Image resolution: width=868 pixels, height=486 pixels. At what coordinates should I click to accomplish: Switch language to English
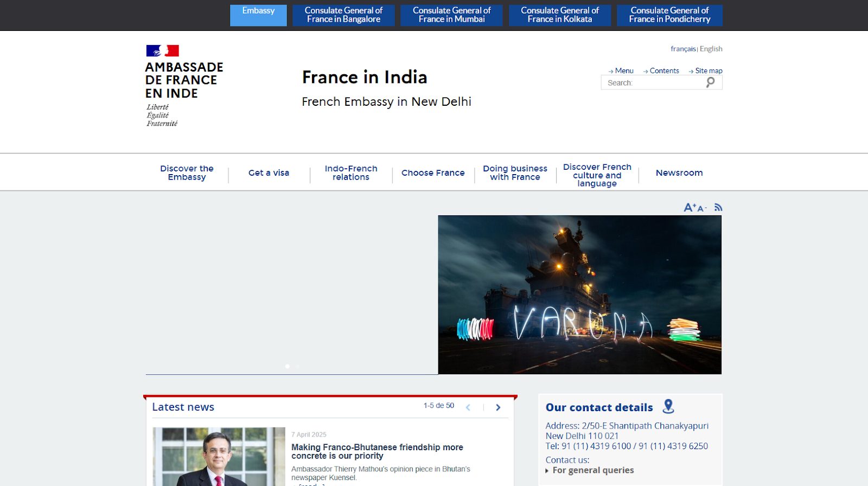pos(711,49)
